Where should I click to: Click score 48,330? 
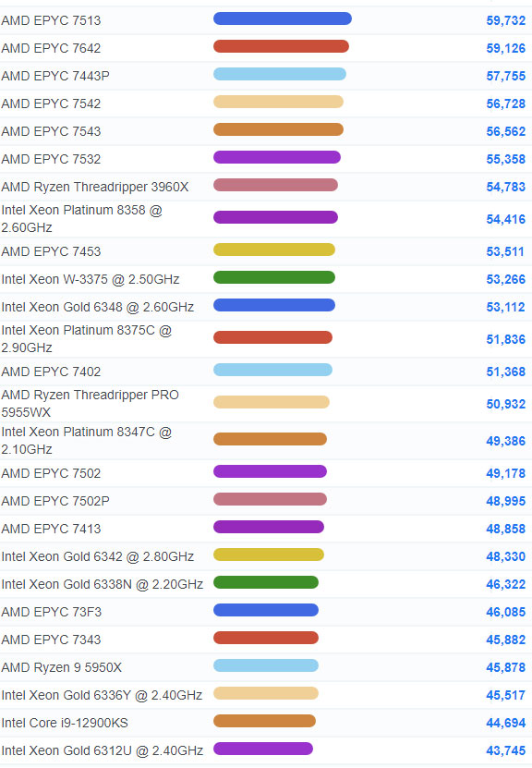[505, 556]
